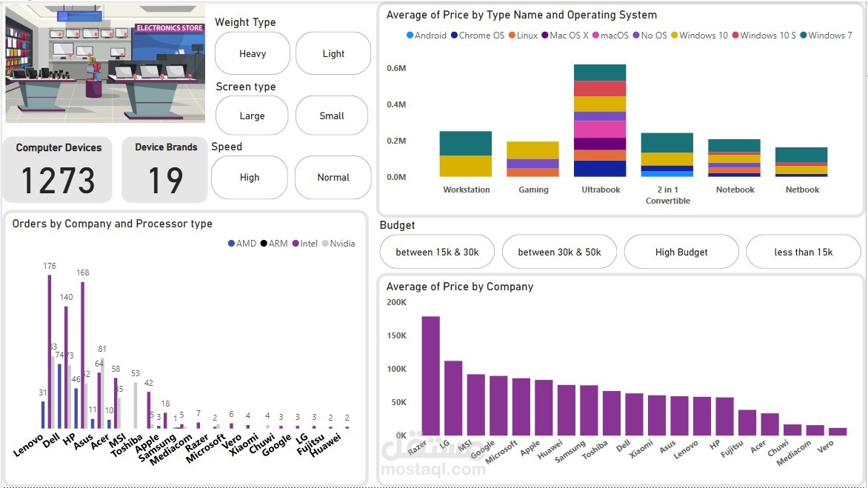
Task: Click the Android legend marker
Action: click(410, 36)
